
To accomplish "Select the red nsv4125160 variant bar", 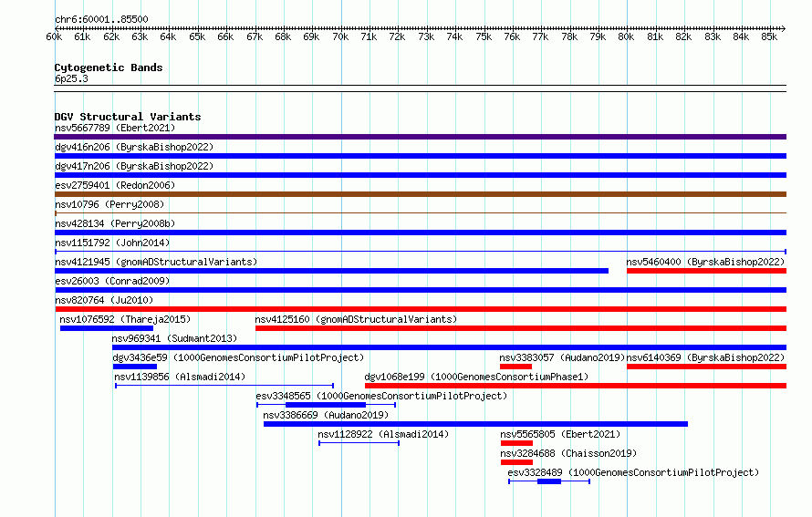I will pos(521,328).
